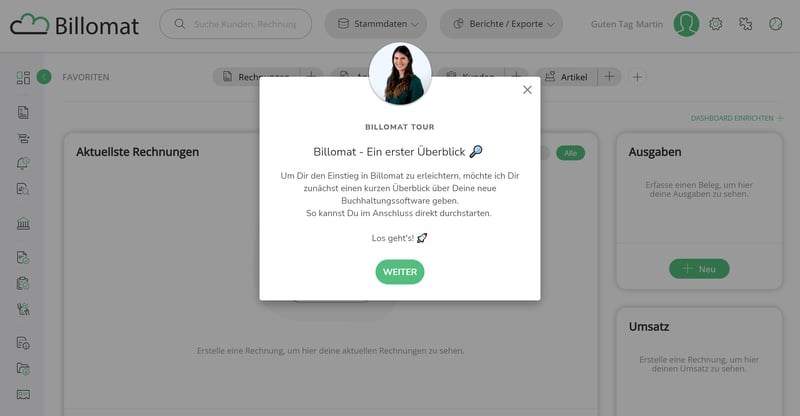Collapse sidebar with green arrow toggle
Image resolution: width=800 pixels, height=416 pixels.
44,77
